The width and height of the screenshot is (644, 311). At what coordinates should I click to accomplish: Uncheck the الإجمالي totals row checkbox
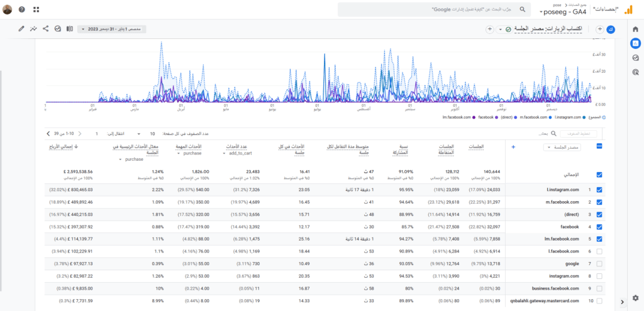(599, 175)
